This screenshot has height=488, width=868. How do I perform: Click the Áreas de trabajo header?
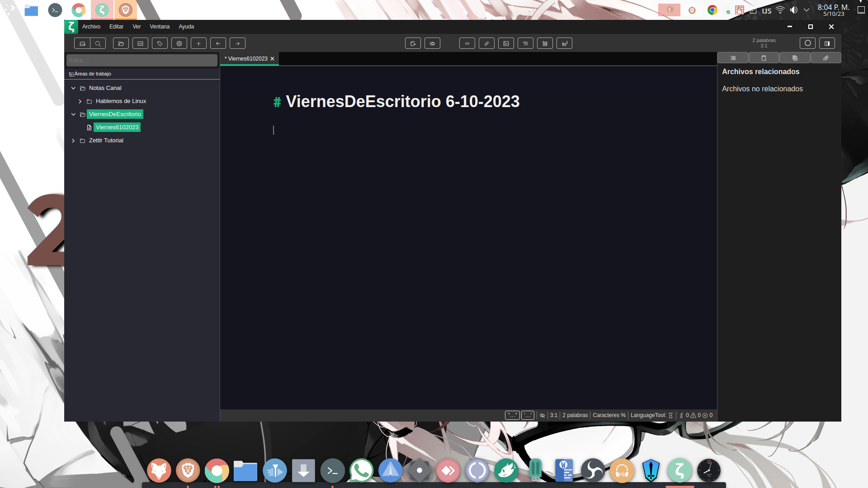(93, 74)
